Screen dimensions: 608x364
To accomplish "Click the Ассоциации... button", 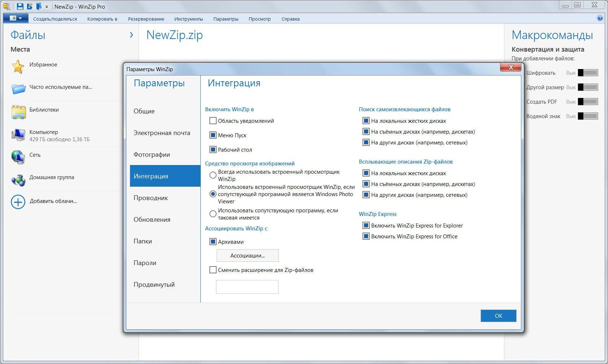I will pyautogui.click(x=248, y=255).
